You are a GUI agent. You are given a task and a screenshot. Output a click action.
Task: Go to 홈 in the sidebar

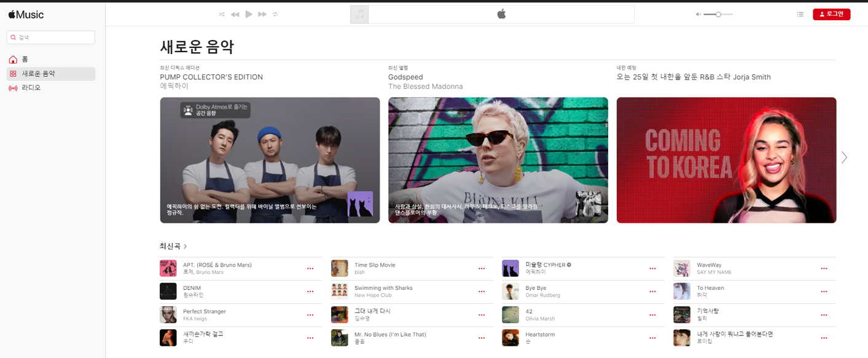pos(51,60)
